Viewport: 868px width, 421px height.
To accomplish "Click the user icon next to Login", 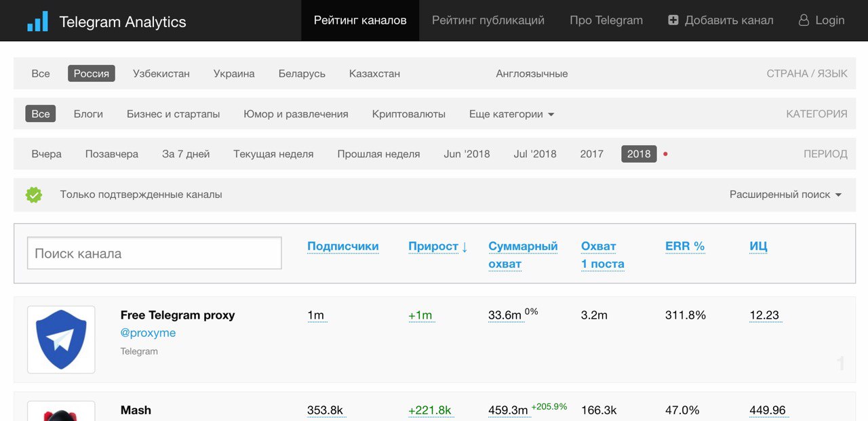I will 804,20.
